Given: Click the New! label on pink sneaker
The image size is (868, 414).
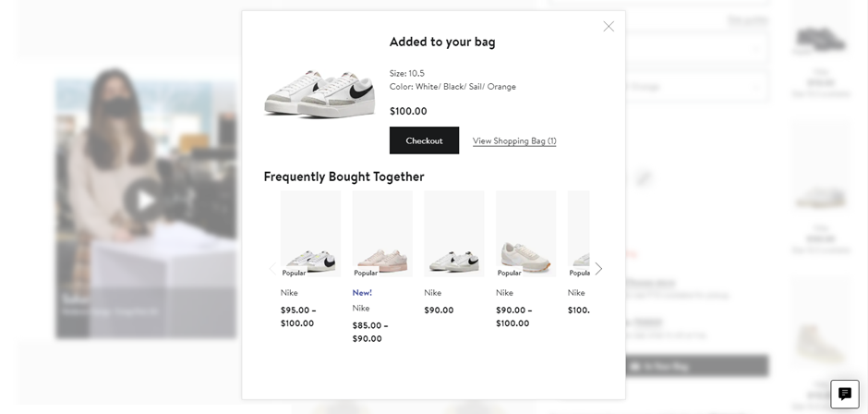Looking at the screenshot, I should click(x=362, y=292).
